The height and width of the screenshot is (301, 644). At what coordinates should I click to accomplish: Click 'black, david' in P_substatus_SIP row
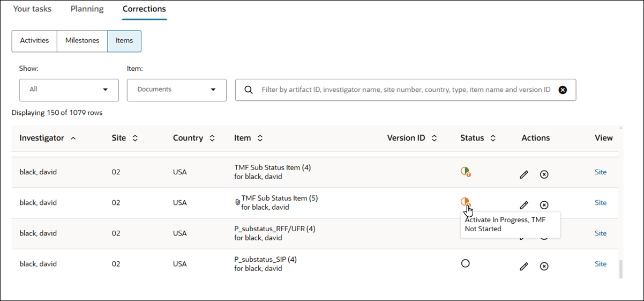pos(38,264)
